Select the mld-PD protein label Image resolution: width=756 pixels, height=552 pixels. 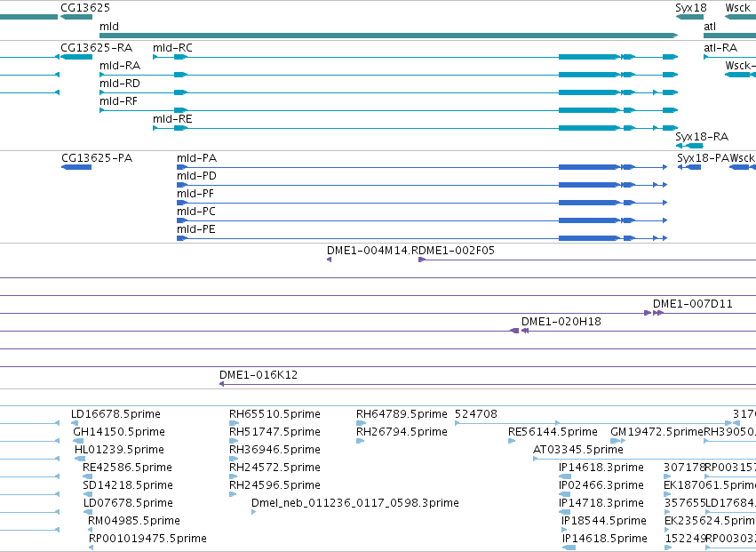click(x=196, y=176)
